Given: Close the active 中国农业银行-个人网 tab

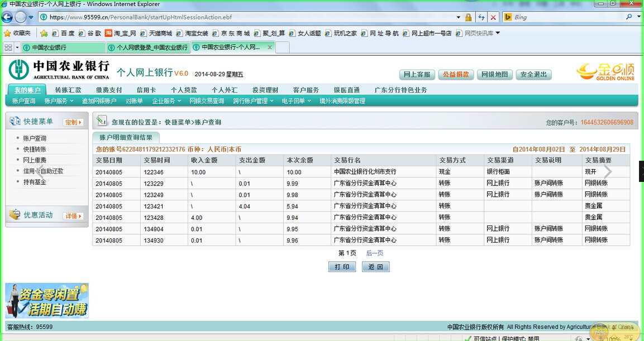Looking at the screenshot, I should click(270, 47).
